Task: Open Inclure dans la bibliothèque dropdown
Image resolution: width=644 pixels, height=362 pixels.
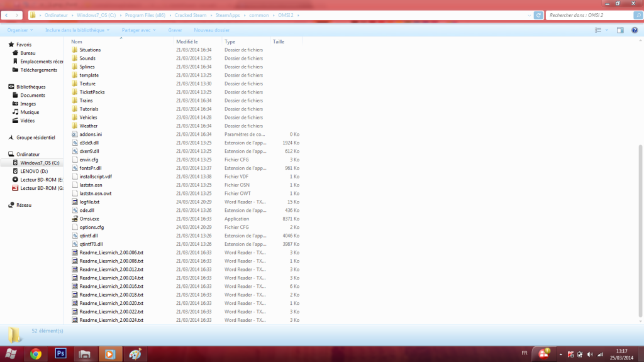Action: point(77,30)
